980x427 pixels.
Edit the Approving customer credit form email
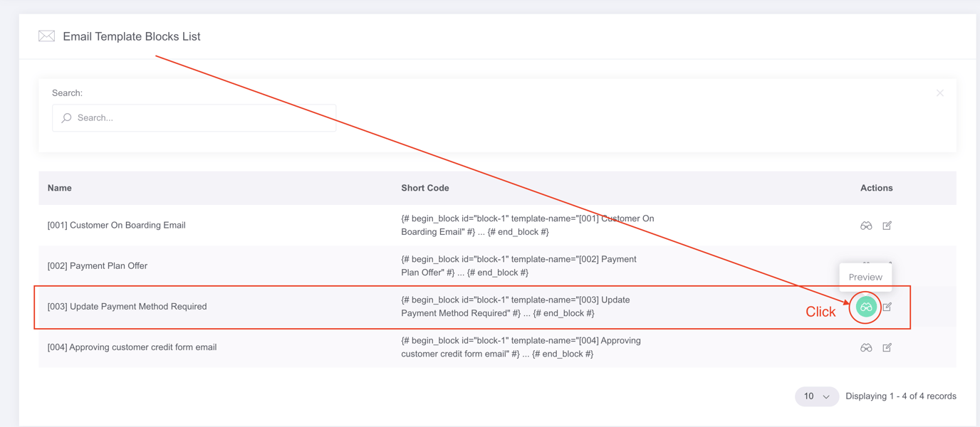(887, 348)
